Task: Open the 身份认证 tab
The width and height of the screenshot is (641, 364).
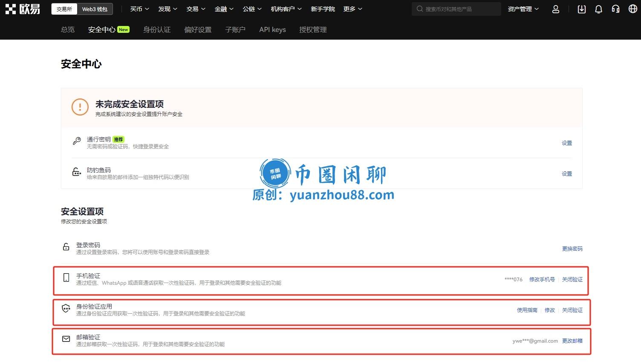Action: pyautogui.click(x=157, y=29)
